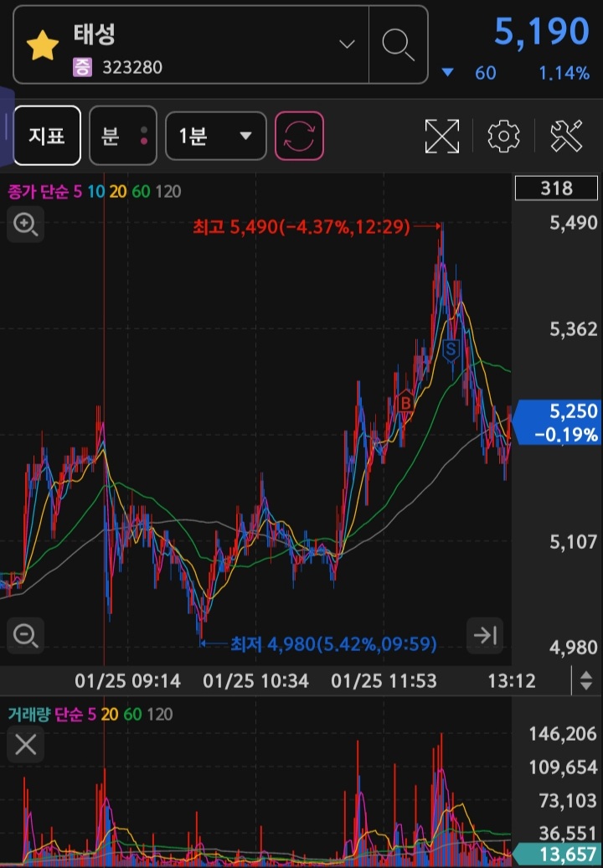Click the 01/25 09:14 time label

[128, 680]
